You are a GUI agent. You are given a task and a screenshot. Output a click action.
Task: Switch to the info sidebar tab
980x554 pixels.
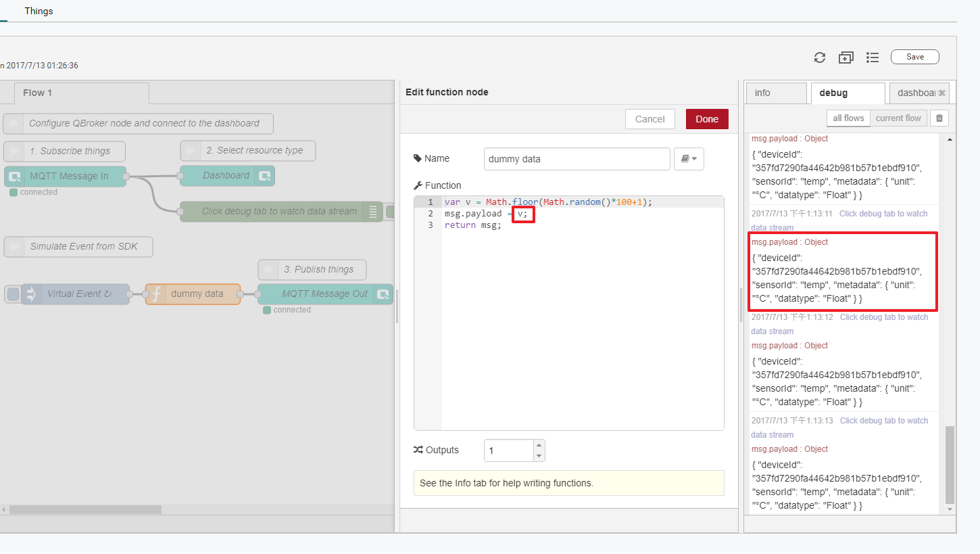(775, 93)
